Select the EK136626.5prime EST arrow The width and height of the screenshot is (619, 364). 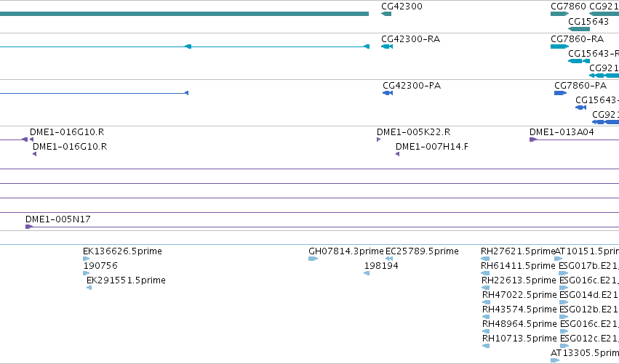coord(86,259)
